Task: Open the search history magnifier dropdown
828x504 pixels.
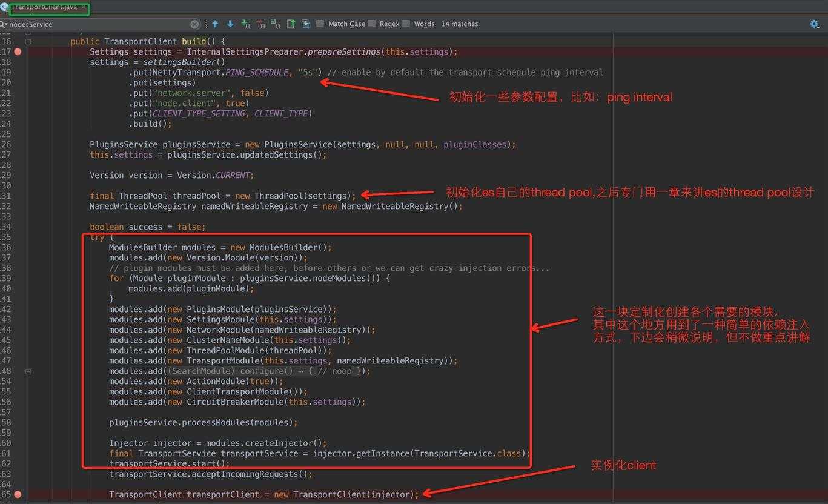Action: coord(4,24)
